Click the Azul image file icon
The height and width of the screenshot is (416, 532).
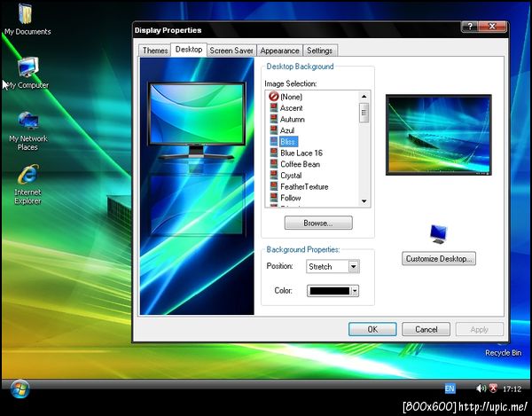click(x=274, y=130)
